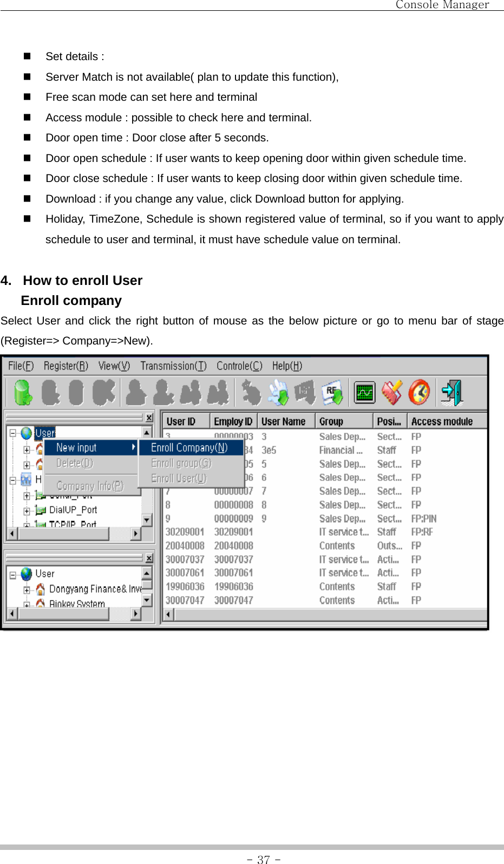504x864 pixels.
Task: Click upper tree panel scroll-right arrow
Action: pos(136,534)
